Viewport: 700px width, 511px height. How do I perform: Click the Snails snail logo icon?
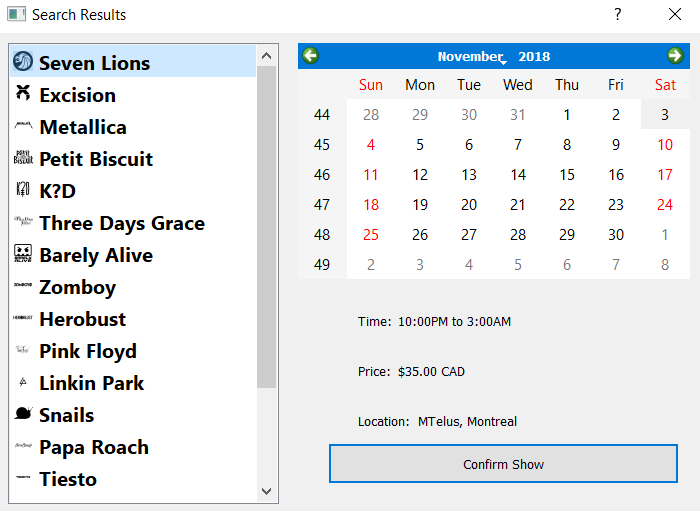[x=23, y=413]
